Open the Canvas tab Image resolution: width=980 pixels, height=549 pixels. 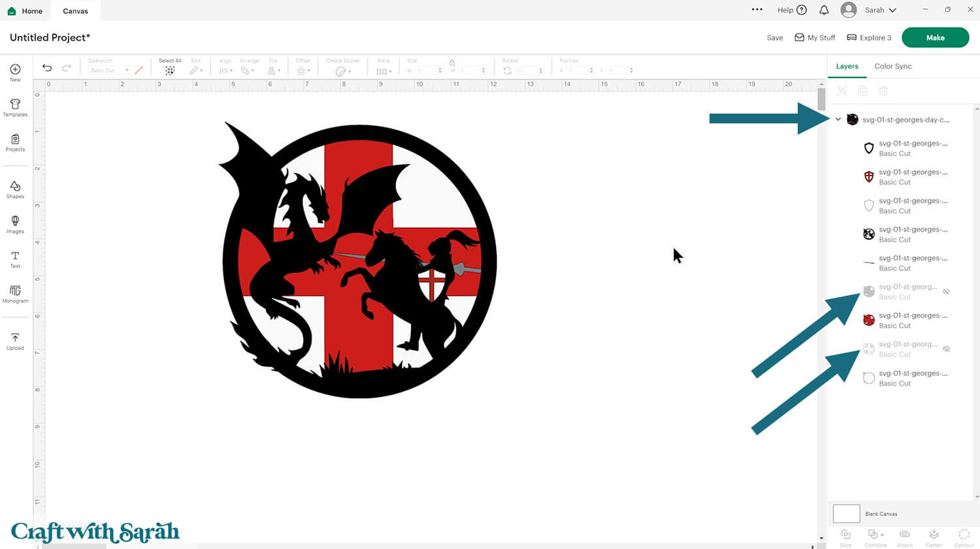click(x=75, y=11)
